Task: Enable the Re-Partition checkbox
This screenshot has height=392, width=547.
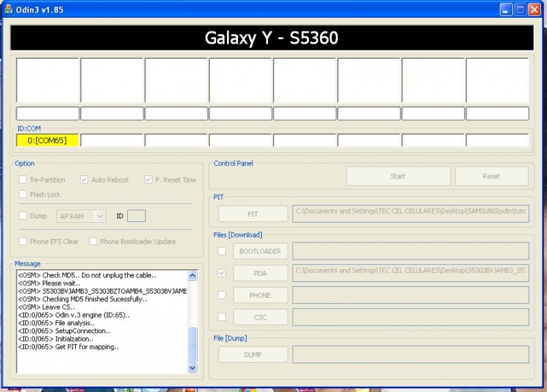Action: point(23,180)
